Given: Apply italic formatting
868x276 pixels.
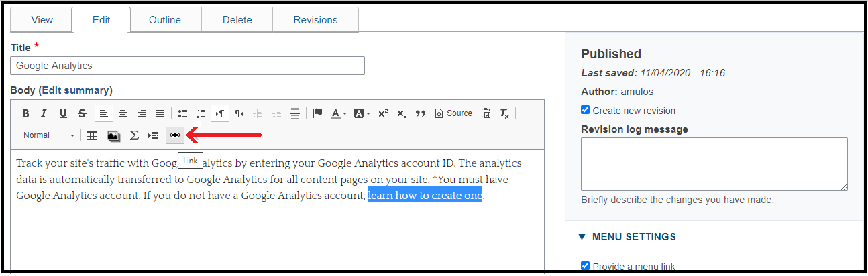Looking at the screenshot, I should pyautogui.click(x=44, y=113).
